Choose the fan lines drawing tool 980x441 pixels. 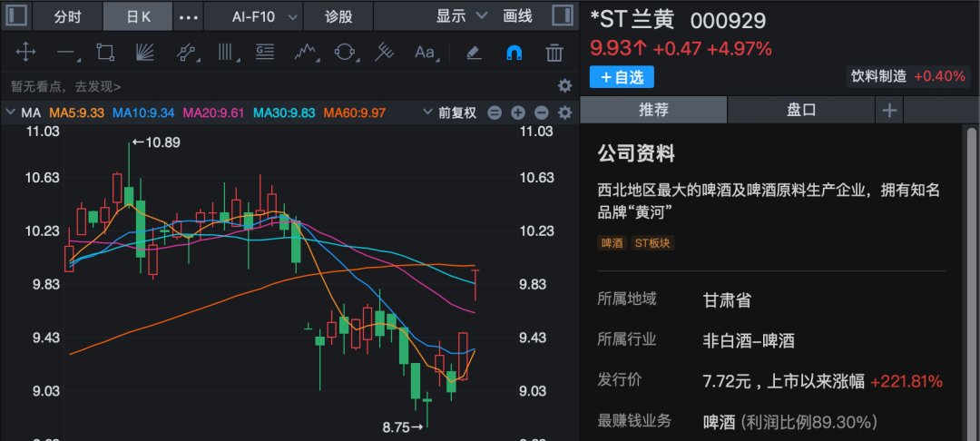tap(145, 53)
